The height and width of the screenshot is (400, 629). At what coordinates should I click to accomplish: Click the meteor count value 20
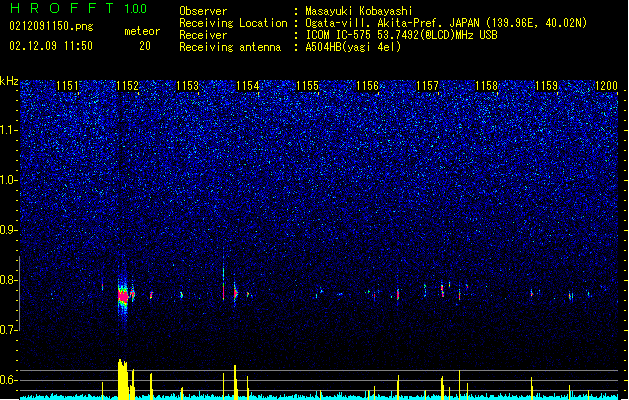145,46
